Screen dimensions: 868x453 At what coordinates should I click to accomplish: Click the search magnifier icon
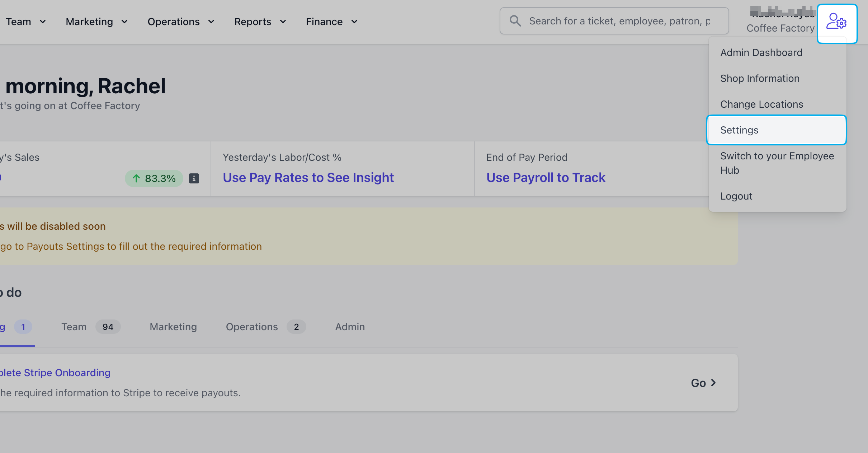pyautogui.click(x=515, y=21)
